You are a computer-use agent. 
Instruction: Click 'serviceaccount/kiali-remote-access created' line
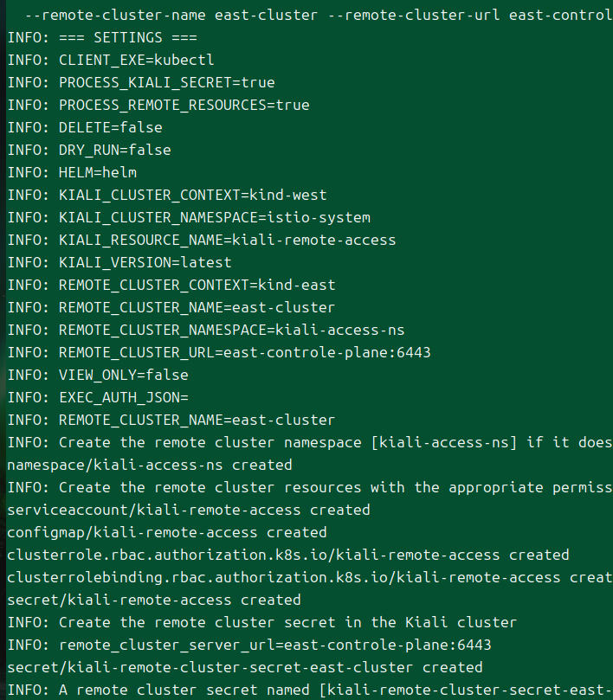click(x=188, y=511)
